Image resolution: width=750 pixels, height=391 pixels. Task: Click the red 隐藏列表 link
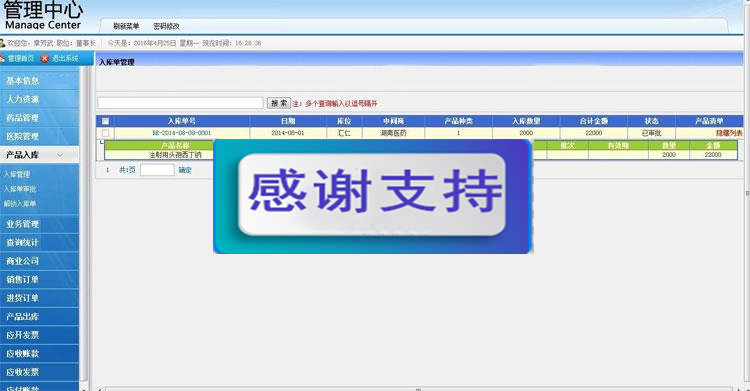click(729, 133)
